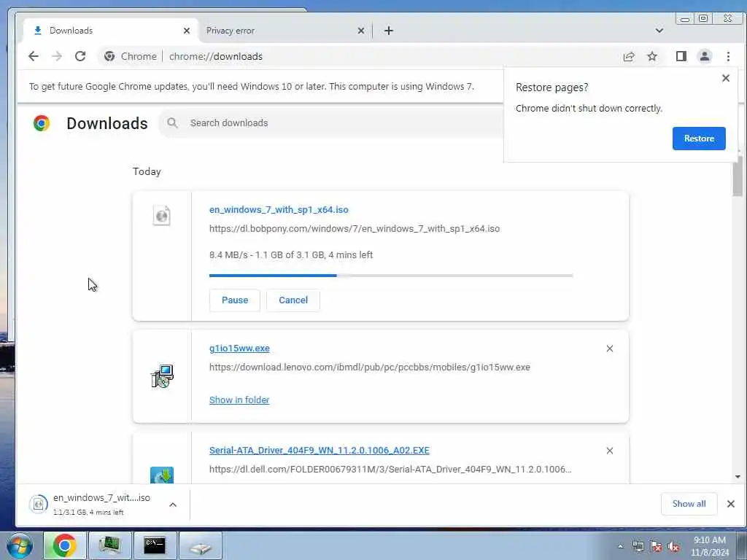Click the ISO download progress bar
Image resolution: width=747 pixels, height=560 pixels.
coord(391,275)
